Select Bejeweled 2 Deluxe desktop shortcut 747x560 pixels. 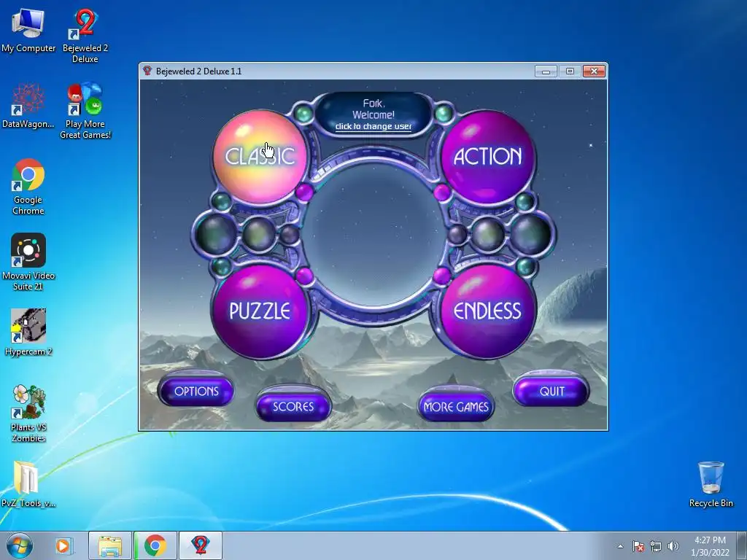[x=85, y=36]
